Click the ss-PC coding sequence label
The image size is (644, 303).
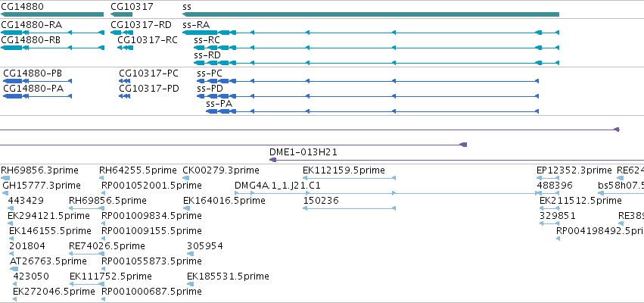[210, 73]
